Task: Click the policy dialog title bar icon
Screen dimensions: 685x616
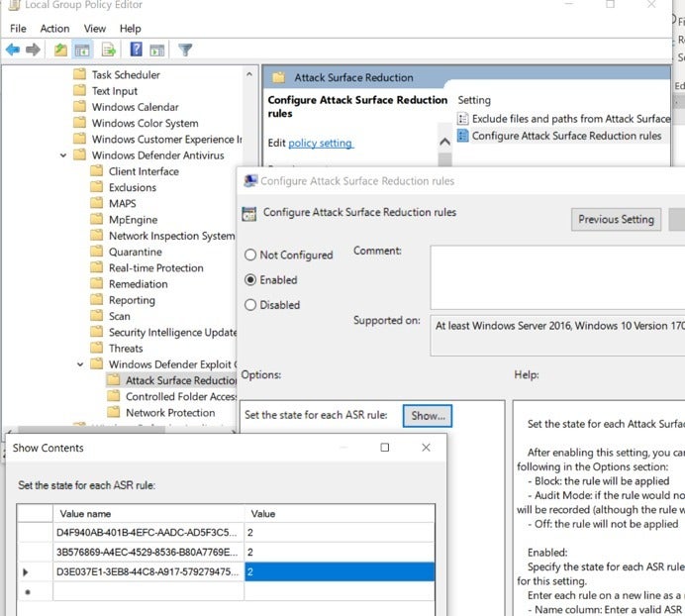Action: (x=250, y=180)
